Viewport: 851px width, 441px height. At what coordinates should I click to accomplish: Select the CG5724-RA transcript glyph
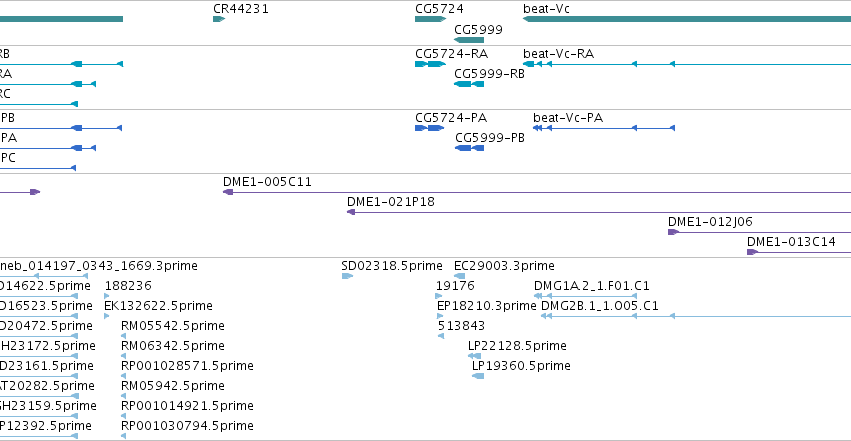(430, 64)
